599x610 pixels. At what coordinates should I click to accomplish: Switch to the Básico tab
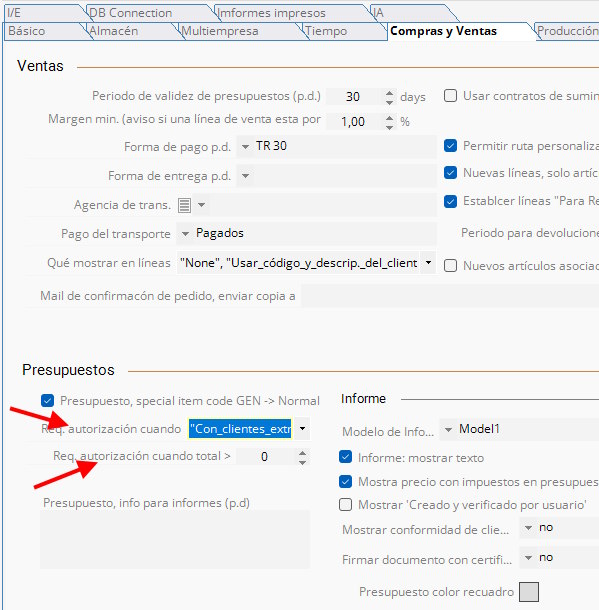(26, 31)
